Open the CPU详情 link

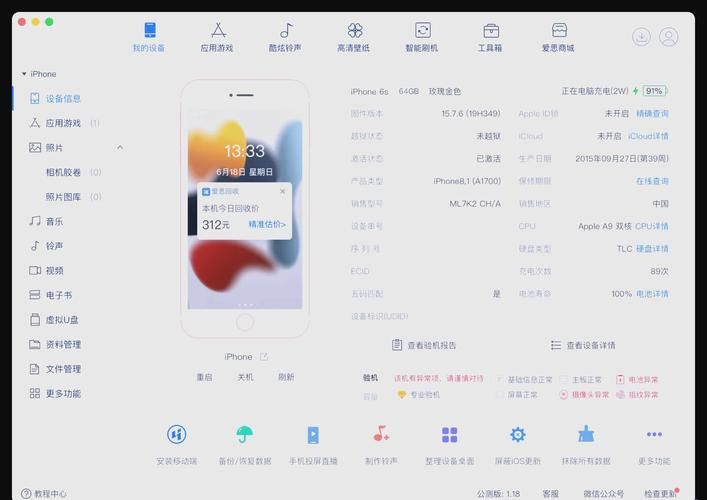pos(652,226)
